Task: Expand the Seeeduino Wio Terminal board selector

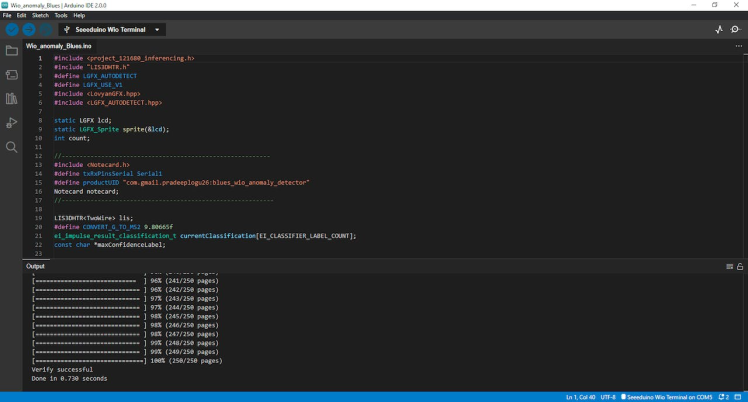Action: 156,30
